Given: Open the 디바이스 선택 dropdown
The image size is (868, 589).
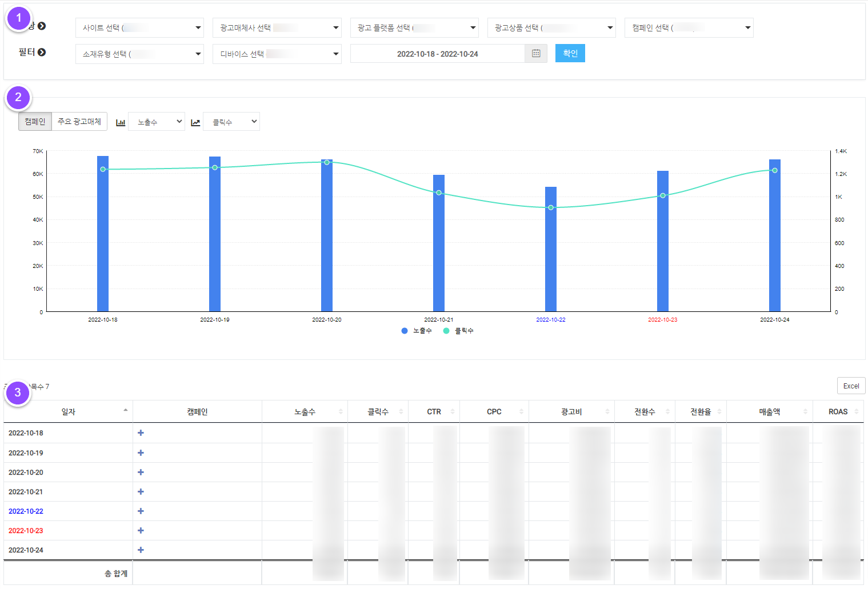Looking at the screenshot, I should (277, 54).
